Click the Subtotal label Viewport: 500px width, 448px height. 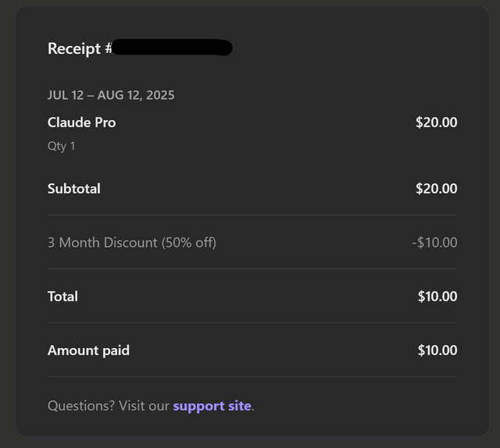(x=73, y=189)
